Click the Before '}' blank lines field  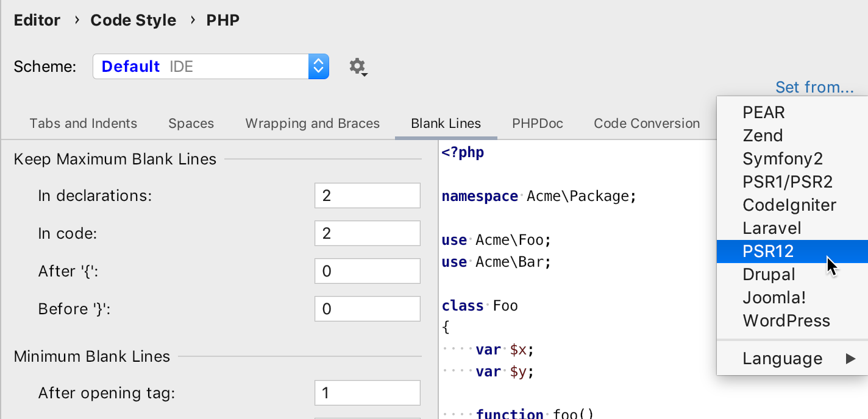pyautogui.click(x=367, y=308)
